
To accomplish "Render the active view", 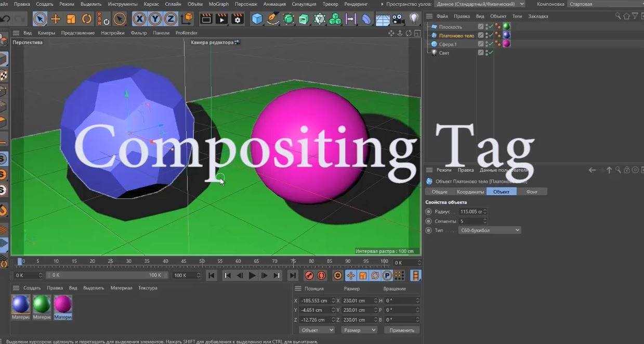I will 206,19.
